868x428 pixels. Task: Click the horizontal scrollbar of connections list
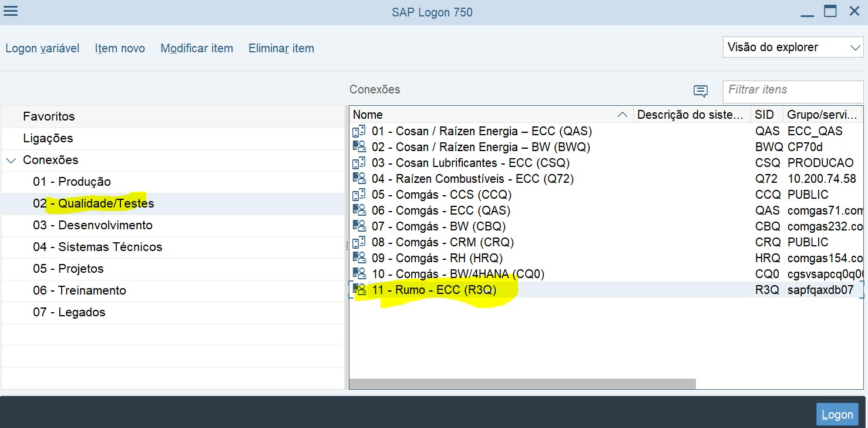click(x=523, y=384)
